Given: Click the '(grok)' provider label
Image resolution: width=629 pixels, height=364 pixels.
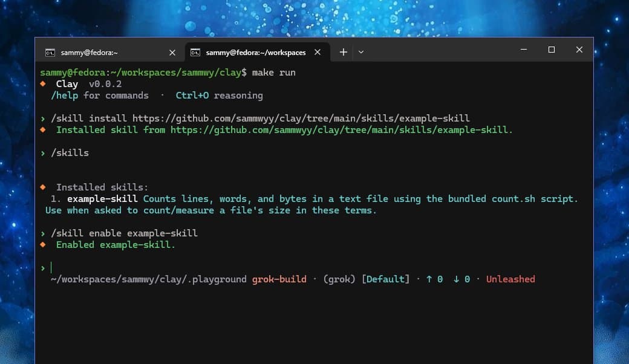Looking at the screenshot, I should pyautogui.click(x=339, y=279).
